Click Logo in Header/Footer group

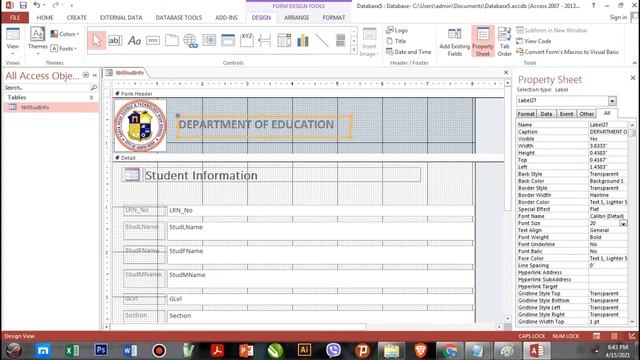click(397, 30)
